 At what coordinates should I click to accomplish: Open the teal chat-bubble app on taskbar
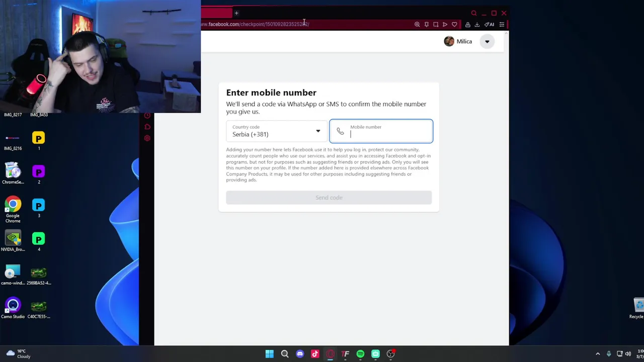point(375,354)
